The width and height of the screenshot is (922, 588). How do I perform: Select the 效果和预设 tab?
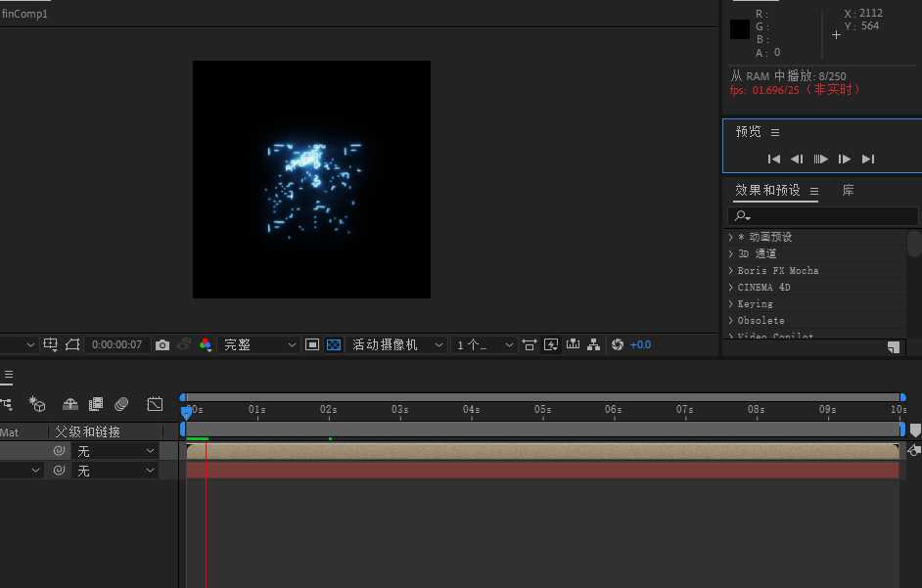click(x=767, y=190)
